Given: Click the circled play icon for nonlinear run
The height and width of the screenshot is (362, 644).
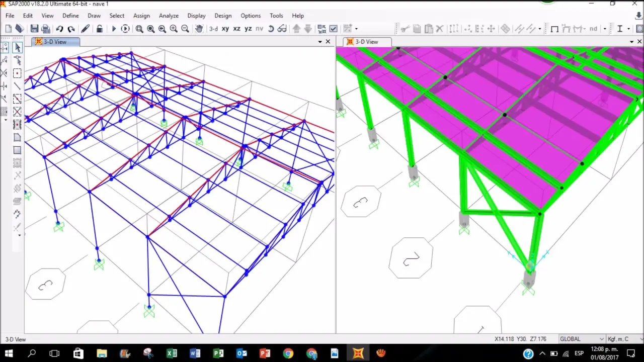Looking at the screenshot, I should pyautogui.click(x=125, y=29).
